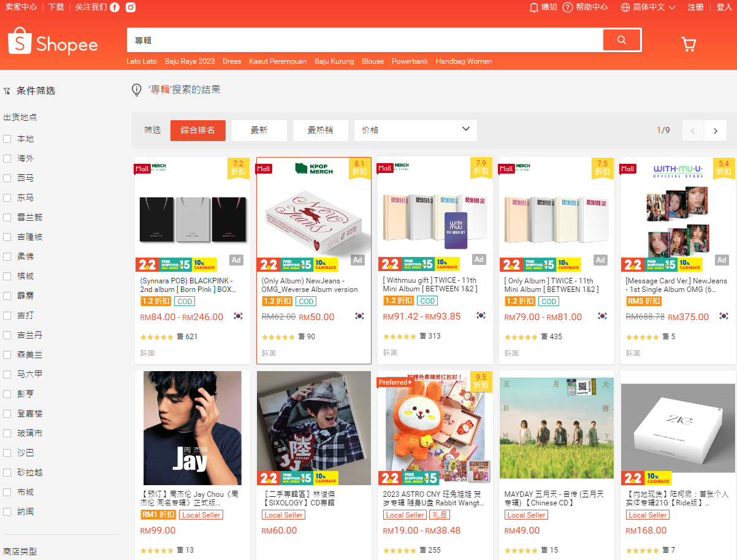Tick the 柔佛 checkbox
The width and height of the screenshot is (737, 560).
(7, 257)
